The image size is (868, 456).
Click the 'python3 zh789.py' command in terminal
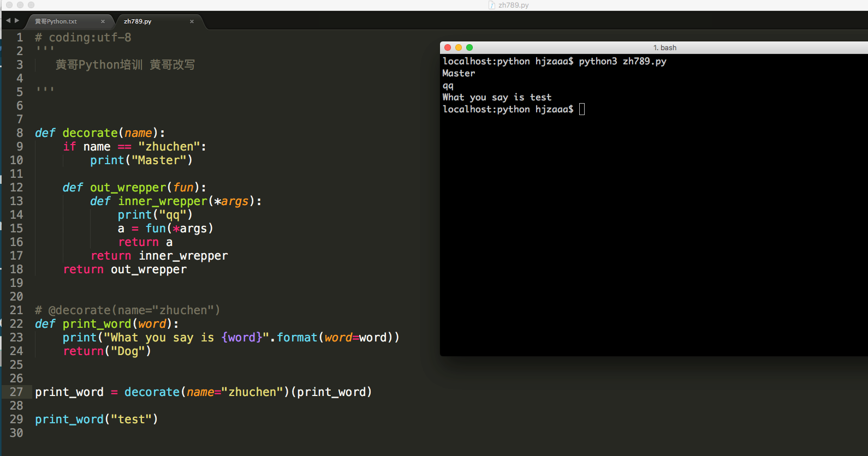click(x=623, y=61)
